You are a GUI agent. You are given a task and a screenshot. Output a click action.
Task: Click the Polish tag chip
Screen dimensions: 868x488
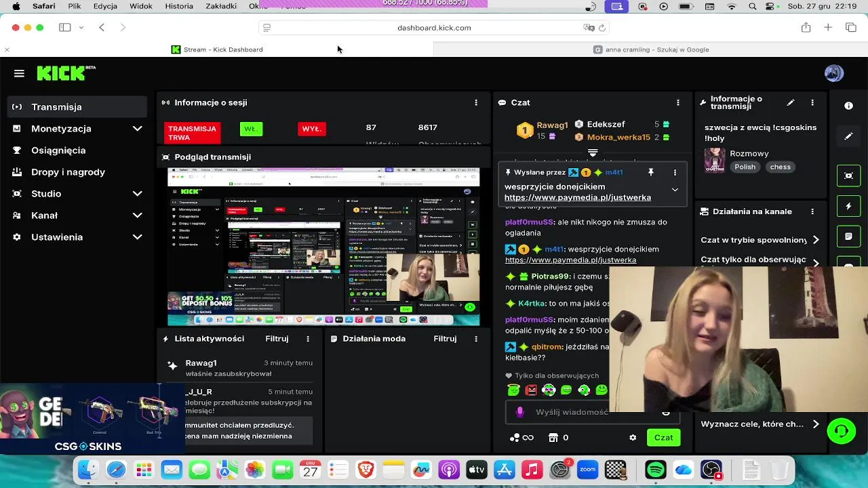745,167
